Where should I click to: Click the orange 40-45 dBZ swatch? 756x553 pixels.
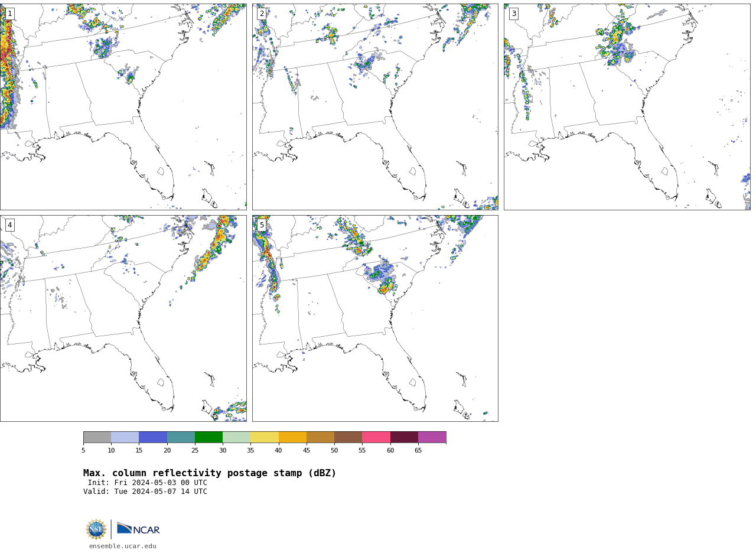pos(292,437)
